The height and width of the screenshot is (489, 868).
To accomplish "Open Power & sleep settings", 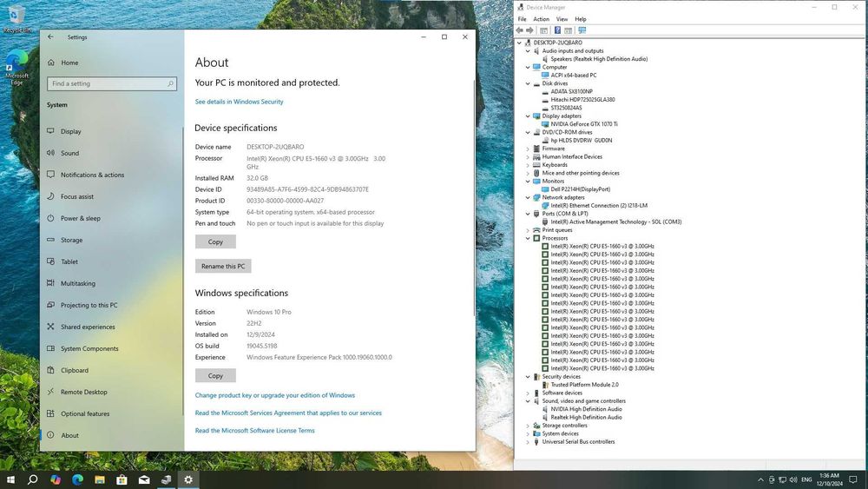I will coord(80,218).
